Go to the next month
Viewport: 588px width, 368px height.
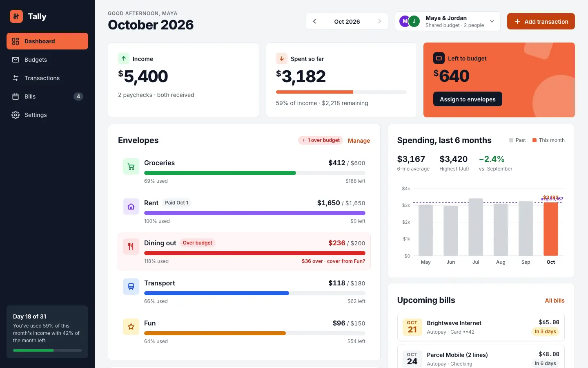(x=380, y=21)
